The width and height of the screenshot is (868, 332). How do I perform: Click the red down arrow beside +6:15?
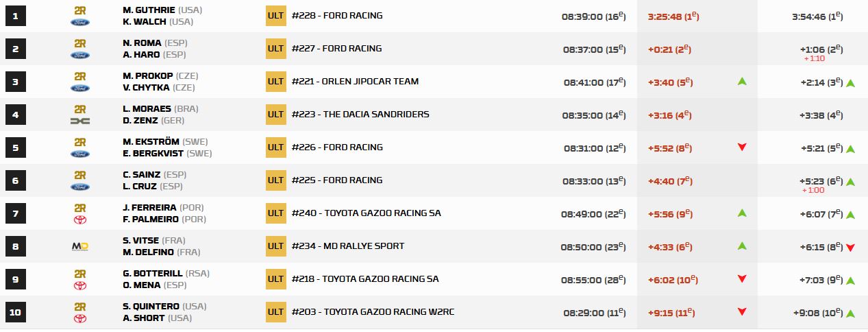(850, 248)
